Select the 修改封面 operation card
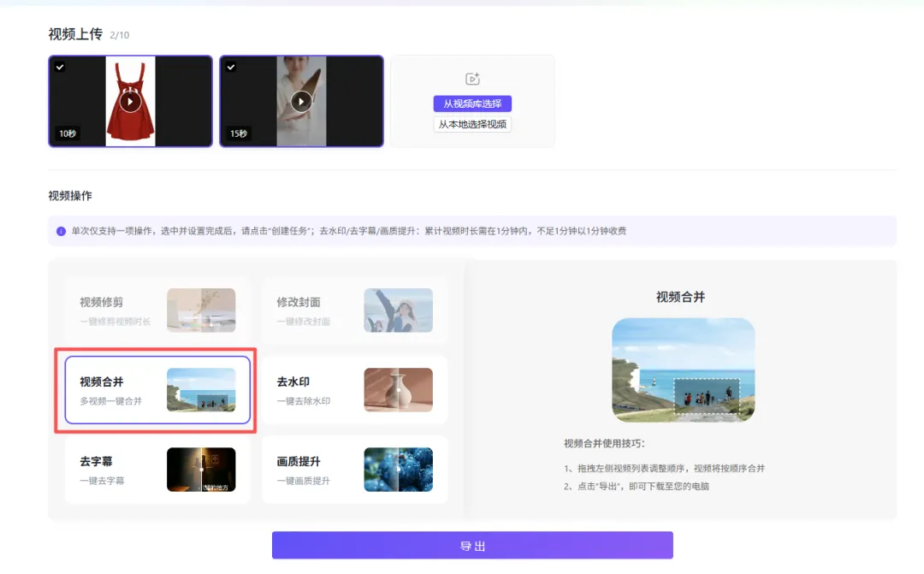Screen dimensions: 924x574 (355, 311)
